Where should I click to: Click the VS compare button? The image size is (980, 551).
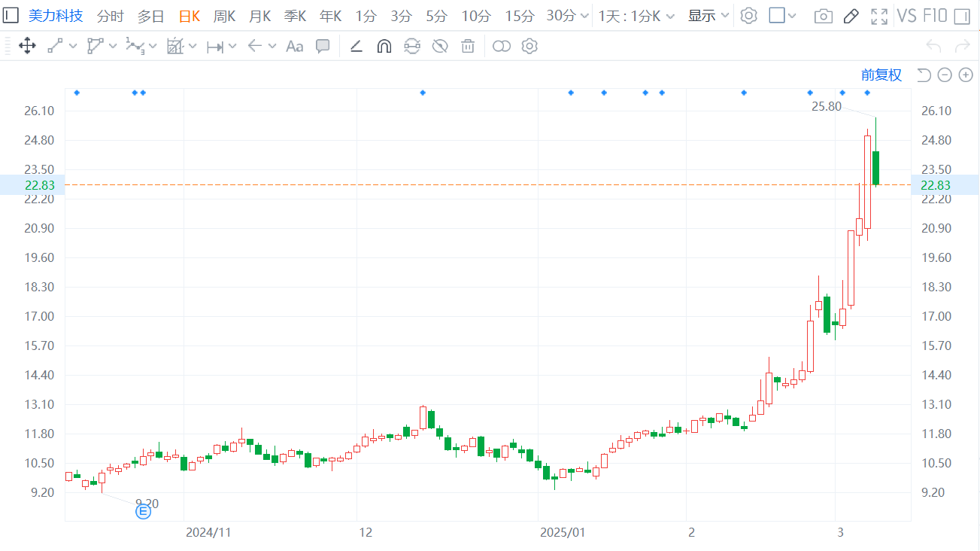[906, 16]
